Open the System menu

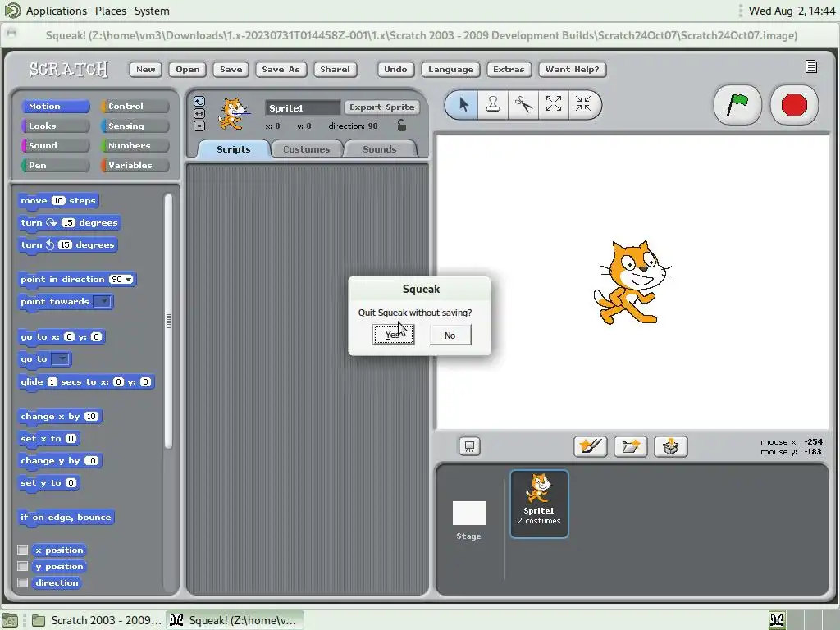152,11
